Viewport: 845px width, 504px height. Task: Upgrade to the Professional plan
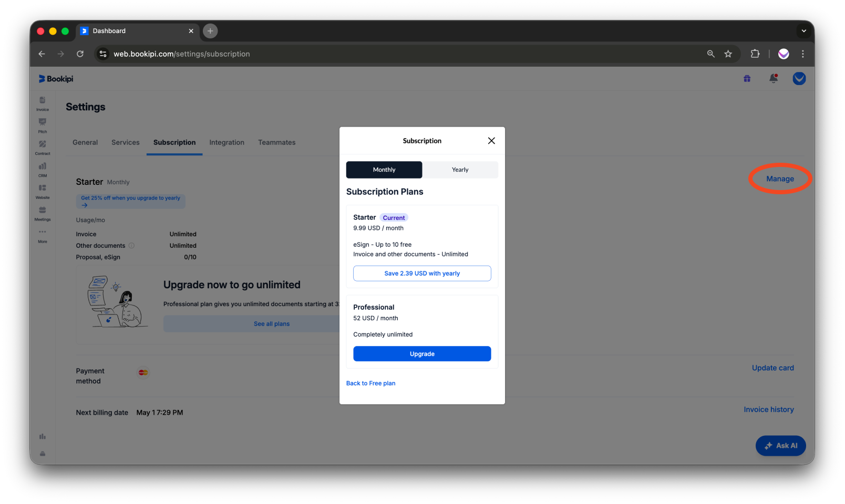(422, 353)
